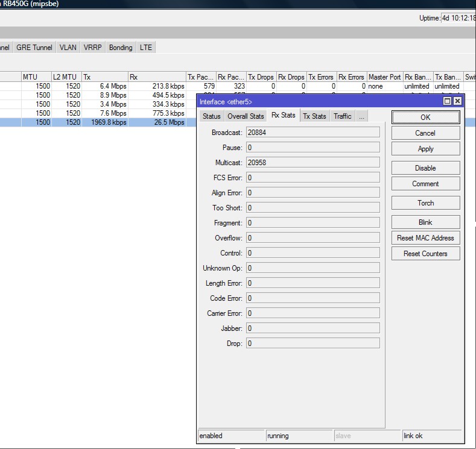Open the Comment dialog

[425, 184]
